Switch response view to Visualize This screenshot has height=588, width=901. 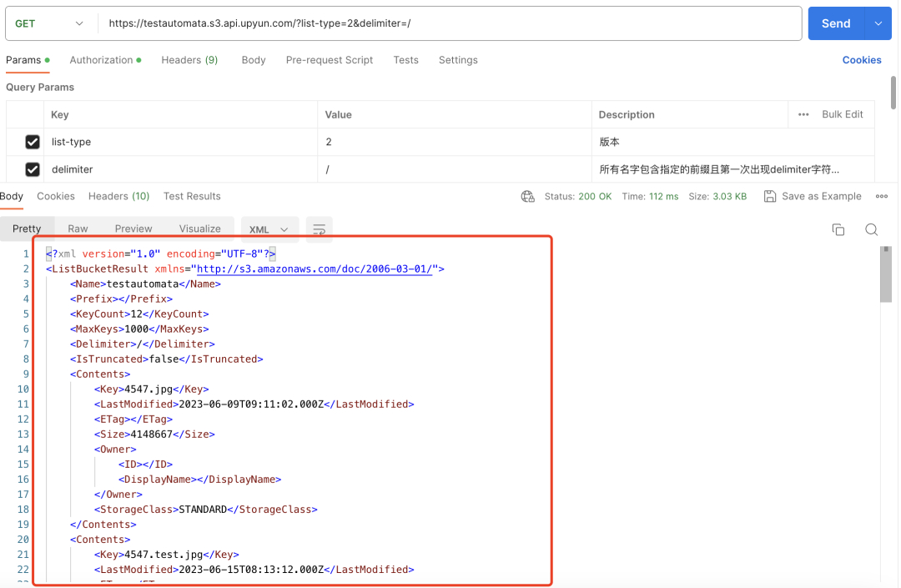(200, 229)
